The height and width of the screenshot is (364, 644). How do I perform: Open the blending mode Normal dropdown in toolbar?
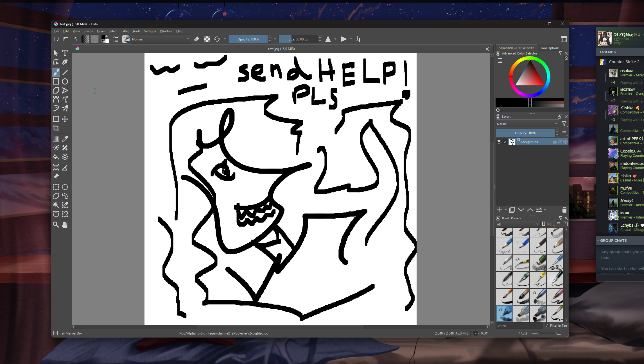click(161, 39)
